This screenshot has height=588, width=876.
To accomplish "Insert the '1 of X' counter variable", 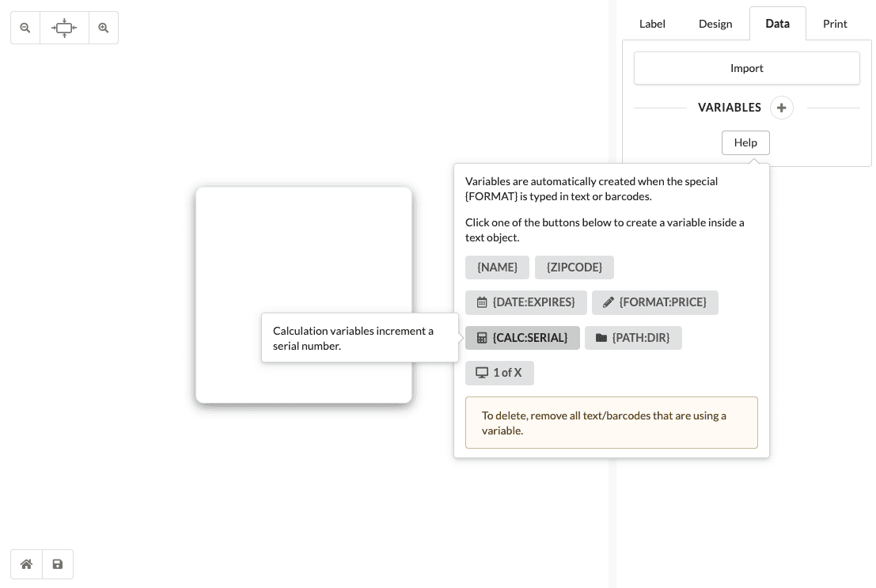I will [x=499, y=373].
